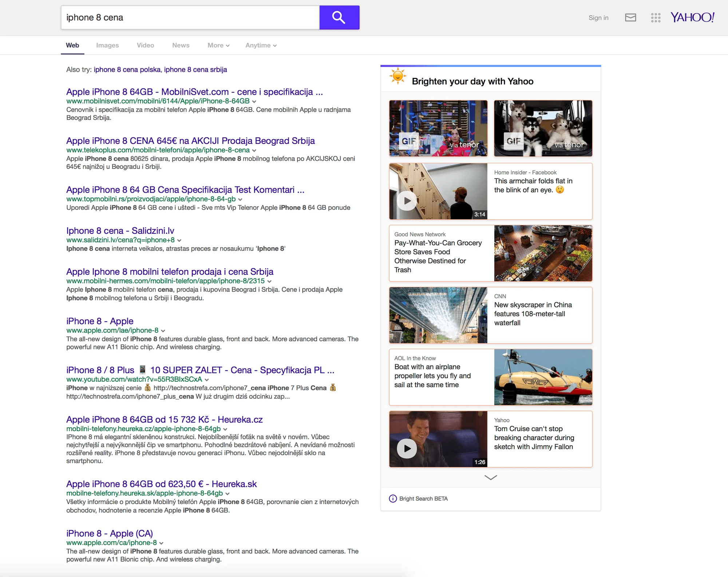Expand options arrow next to mobilnisvet.com URL
This screenshot has width=728, height=577.
254,102
